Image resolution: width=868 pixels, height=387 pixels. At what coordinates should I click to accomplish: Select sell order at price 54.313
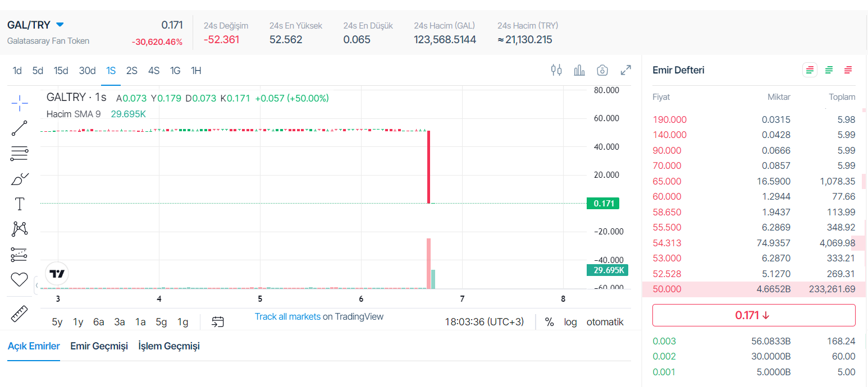(x=754, y=243)
